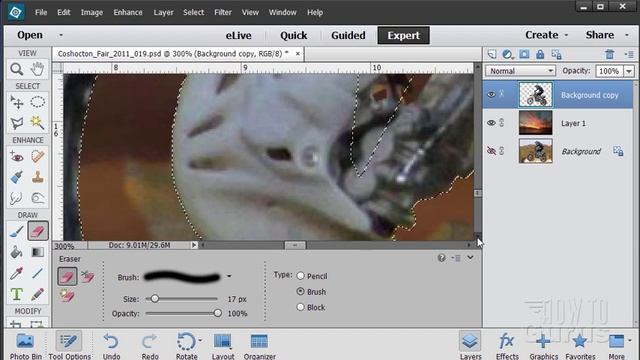The image size is (640, 360).
Task: Choose Magic Eraser in tool options
Action: (67, 295)
